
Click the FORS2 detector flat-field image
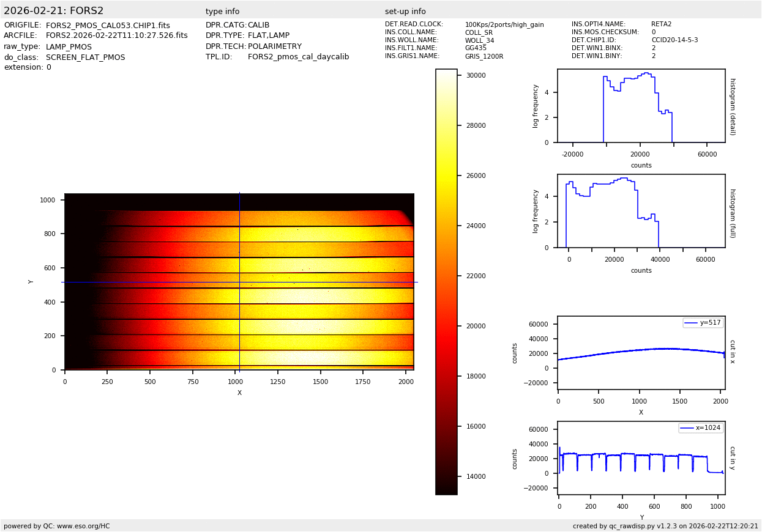239,282
